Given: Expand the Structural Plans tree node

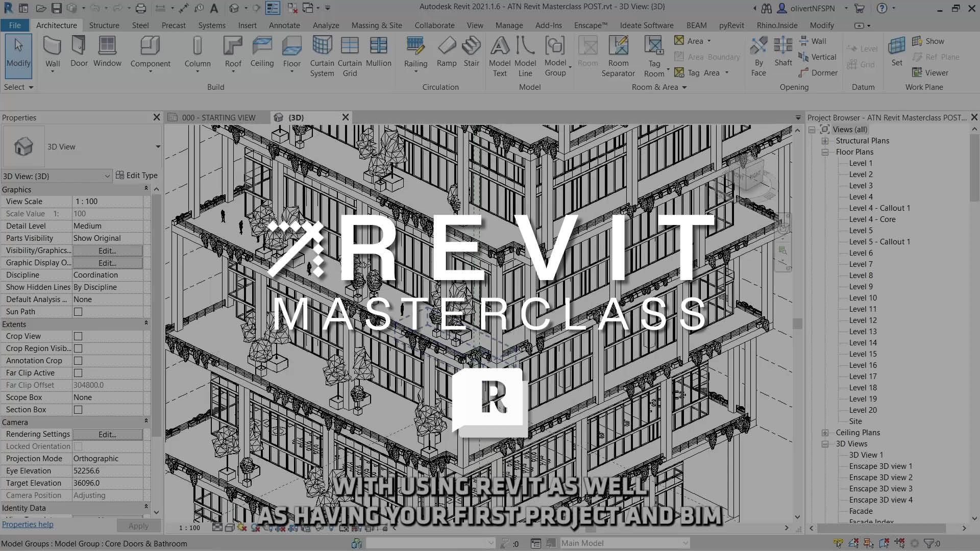Looking at the screenshot, I should pos(825,141).
